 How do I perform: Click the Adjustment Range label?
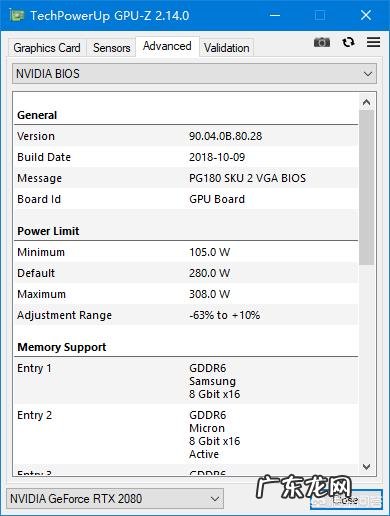click(x=64, y=315)
